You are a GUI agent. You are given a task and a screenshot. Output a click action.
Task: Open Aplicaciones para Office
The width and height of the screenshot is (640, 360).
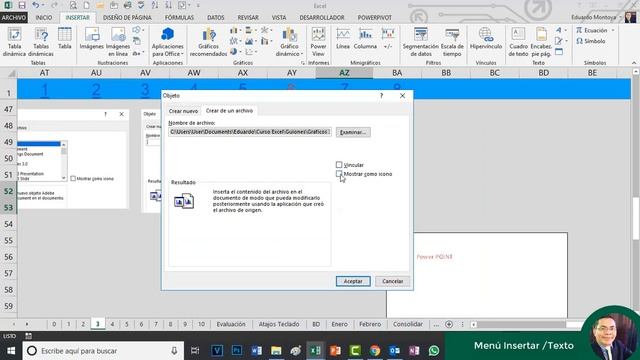(167, 42)
